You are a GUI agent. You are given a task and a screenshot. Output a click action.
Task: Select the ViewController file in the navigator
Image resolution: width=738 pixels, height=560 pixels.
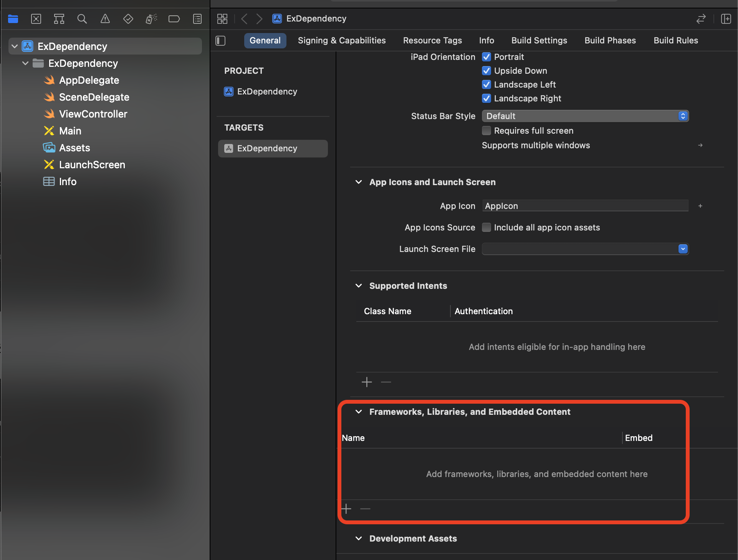click(x=93, y=114)
